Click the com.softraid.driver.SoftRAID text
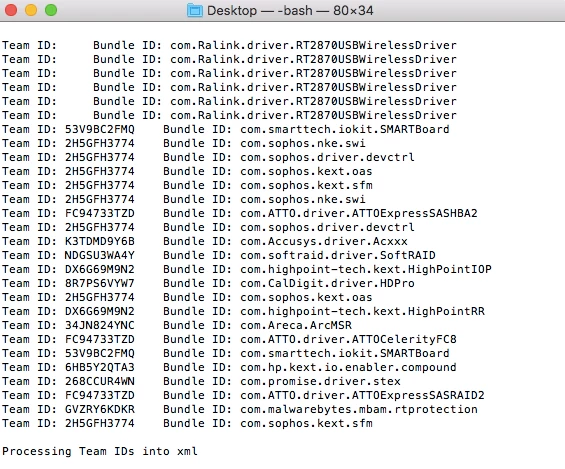The height and width of the screenshot is (469, 565). point(338,255)
